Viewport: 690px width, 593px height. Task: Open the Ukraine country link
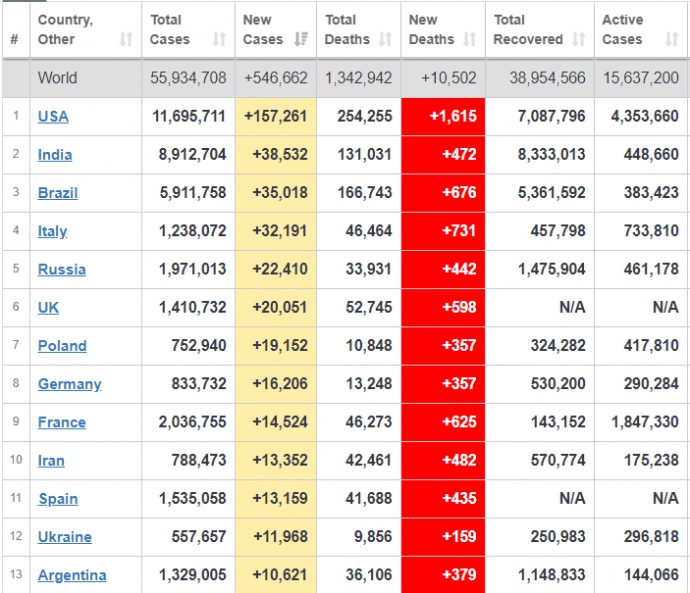pos(64,537)
